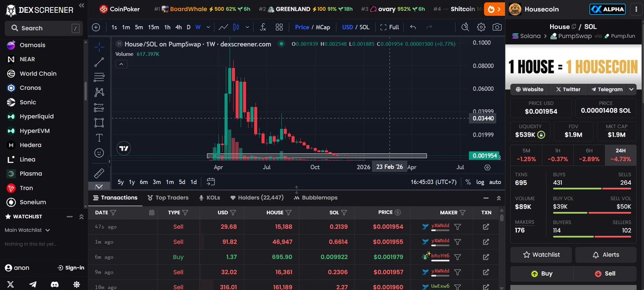Image resolution: width=644 pixels, height=290 pixels.
Task: Select the trend line drawing tool
Action: click(99, 63)
